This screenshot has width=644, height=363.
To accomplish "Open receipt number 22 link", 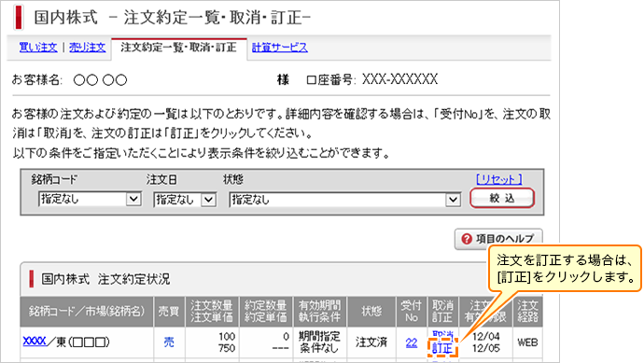I will point(411,342).
